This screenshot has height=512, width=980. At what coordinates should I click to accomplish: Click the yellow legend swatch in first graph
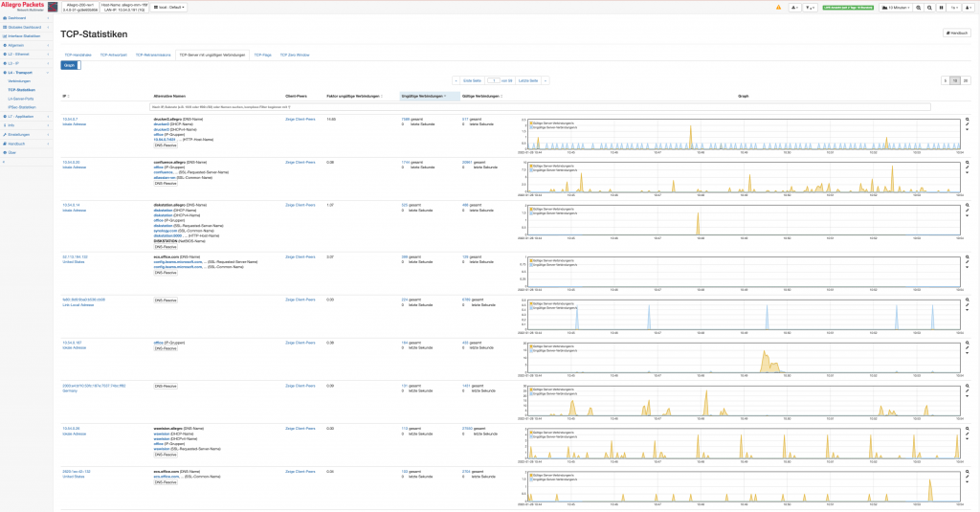pos(531,123)
